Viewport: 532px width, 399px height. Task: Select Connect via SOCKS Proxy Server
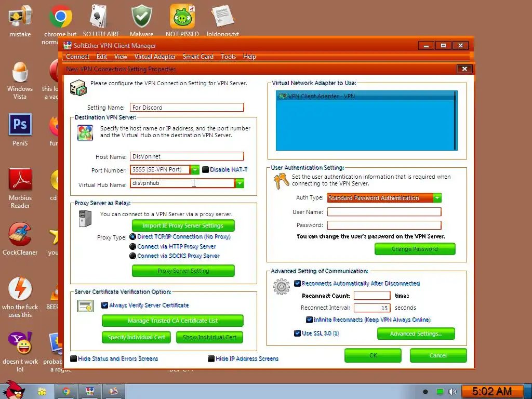click(132, 256)
